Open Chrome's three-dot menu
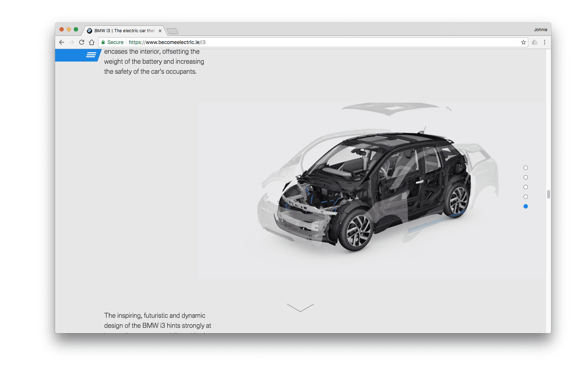 click(x=545, y=42)
